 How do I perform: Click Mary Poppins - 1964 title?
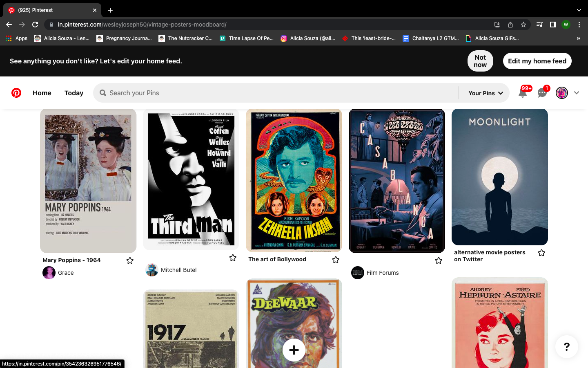click(x=71, y=260)
